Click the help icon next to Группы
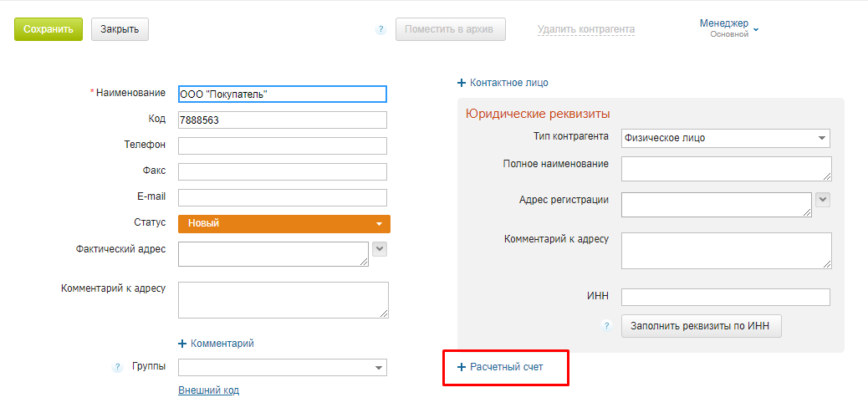This screenshot has width=868, height=418. point(117,367)
